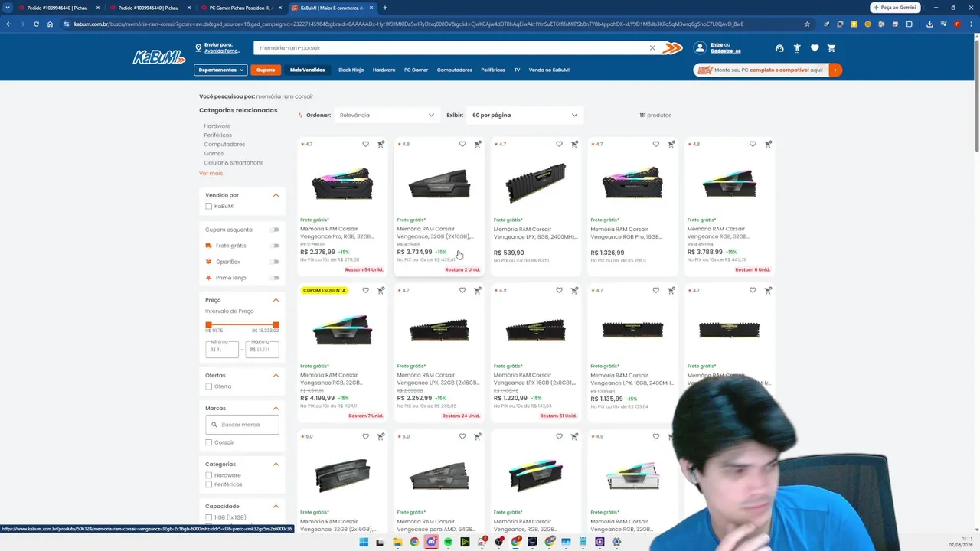
Task: Open the Ordenar Relevância dropdown
Action: (387, 116)
